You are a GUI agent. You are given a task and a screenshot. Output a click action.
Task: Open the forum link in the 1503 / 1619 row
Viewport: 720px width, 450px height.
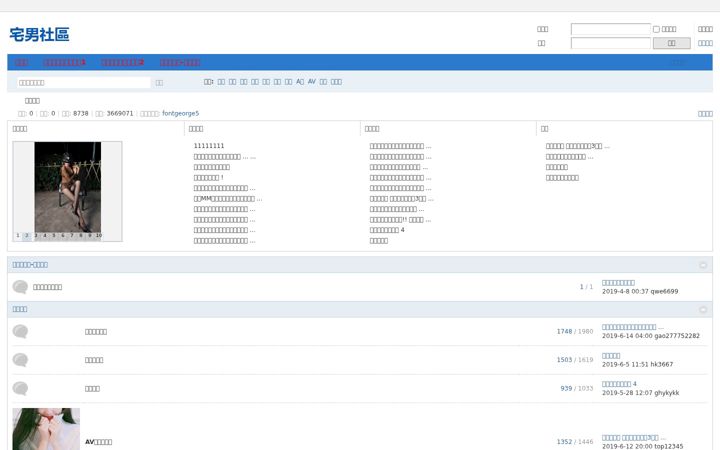[94, 360]
